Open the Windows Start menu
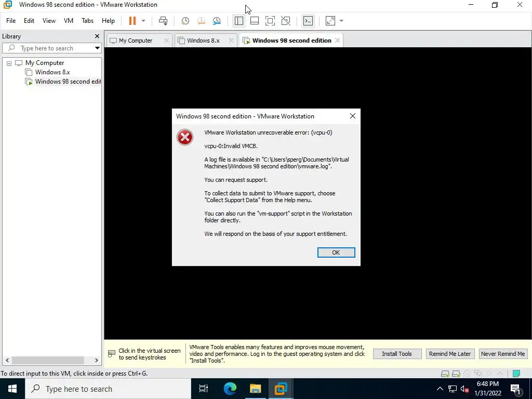The height and width of the screenshot is (399, 532). click(12, 389)
